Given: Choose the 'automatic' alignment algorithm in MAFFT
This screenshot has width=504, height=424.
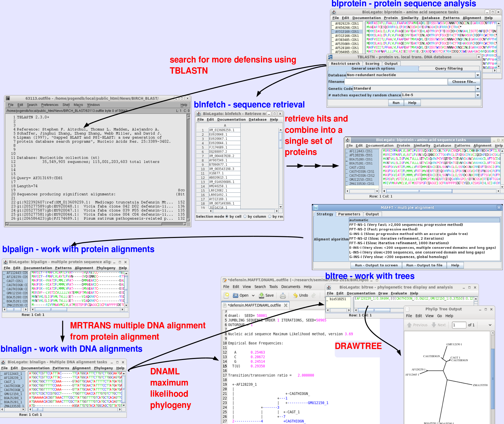Looking at the screenshot, I should click(424, 220).
